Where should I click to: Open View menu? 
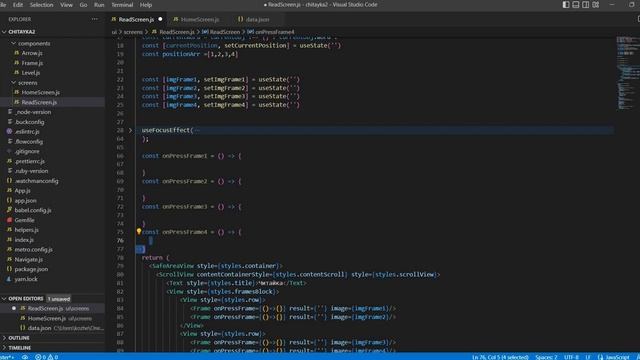(x=66, y=5)
